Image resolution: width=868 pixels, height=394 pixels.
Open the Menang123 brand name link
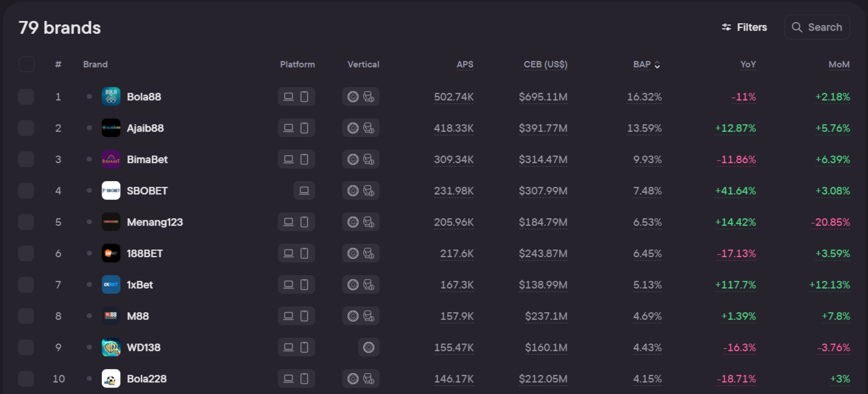click(x=155, y=222)
